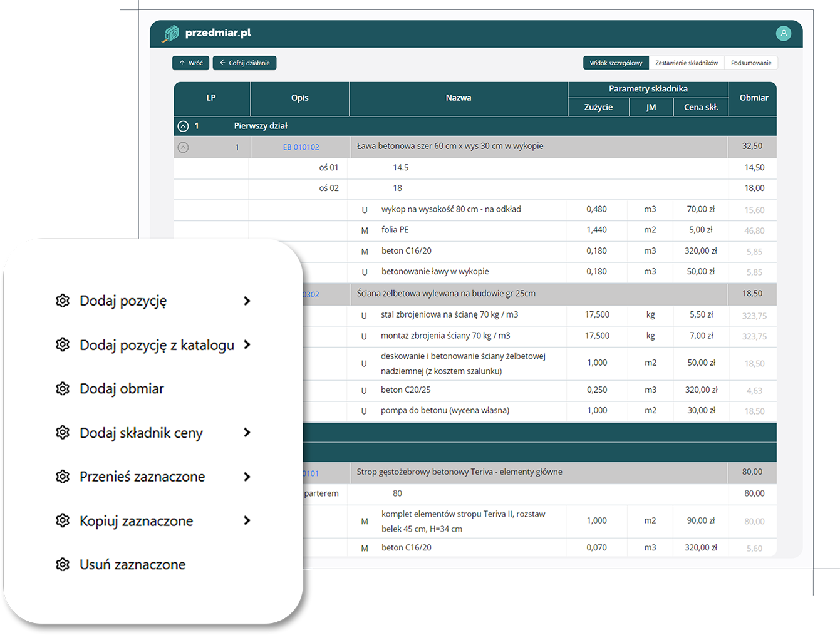Click gear icon beside Dodaj składnik ceny
Viewport: 840px width, 635px height.
[63, 433]
